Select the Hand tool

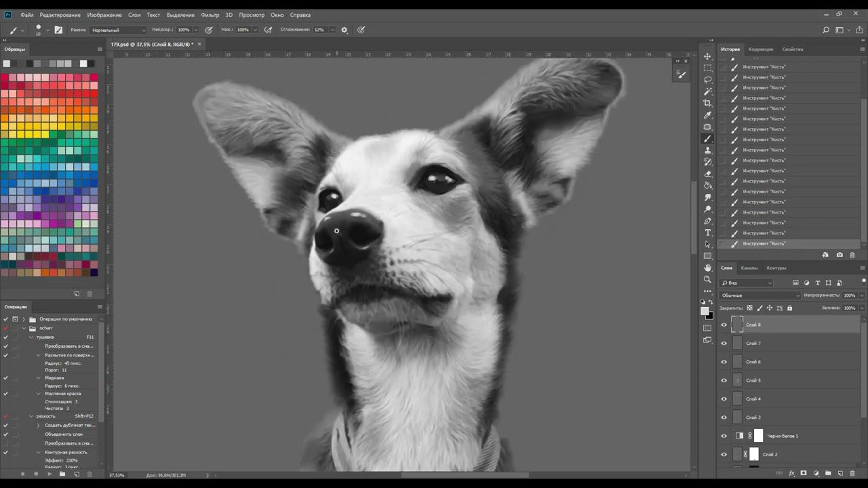pyautogui.click(x=708, y=268)
